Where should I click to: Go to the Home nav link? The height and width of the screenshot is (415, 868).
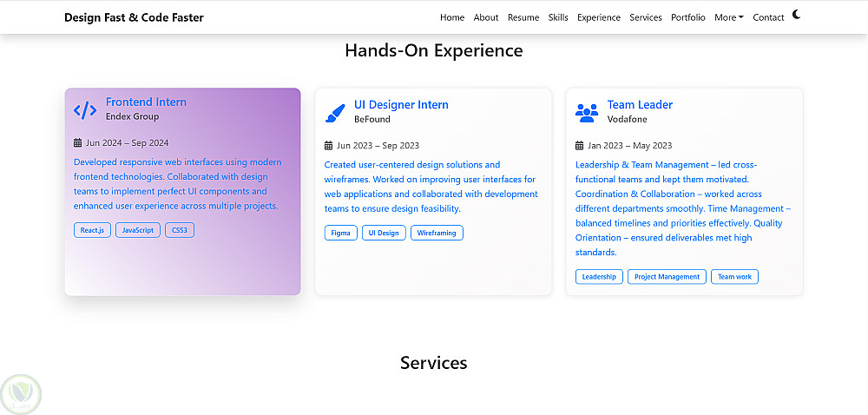[452, 17]
